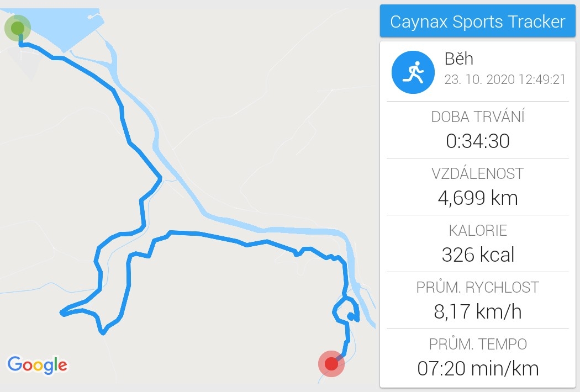Click the date 23. 10. 2020 12:49:21

505,80
